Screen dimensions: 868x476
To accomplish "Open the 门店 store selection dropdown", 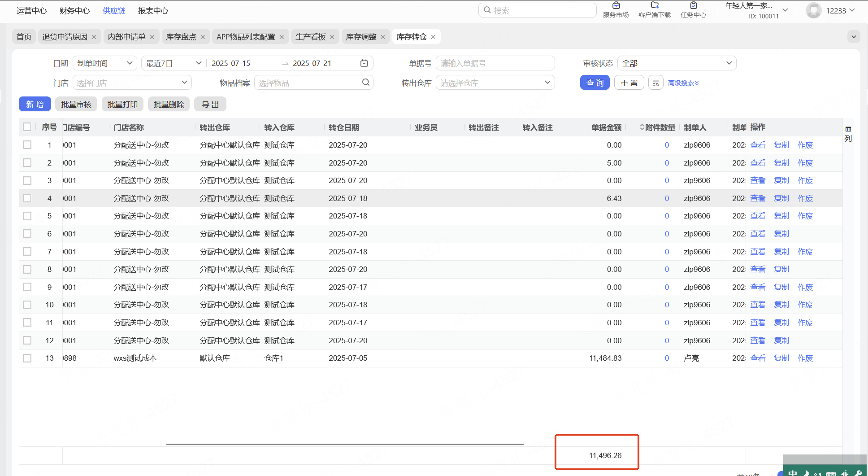I will [x=132, y=83].
